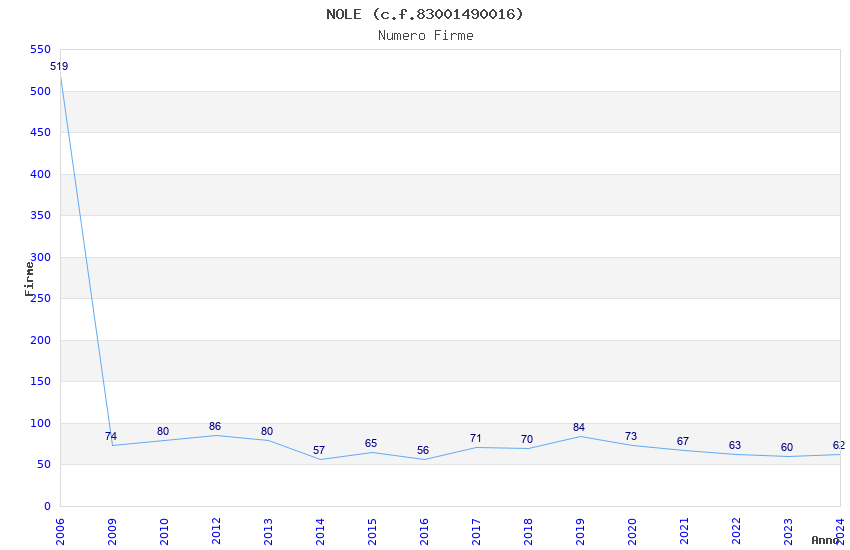The height and width of the screenshot is (550, 850).
Task: Click y-axis tick label 50
Action: [44, 464]
